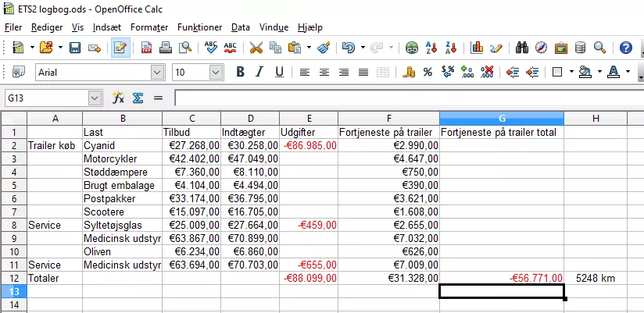Viewport: 644px width, 313px height.
Task: Open Background Color dropdown arrow
Action: pos(599,72)
